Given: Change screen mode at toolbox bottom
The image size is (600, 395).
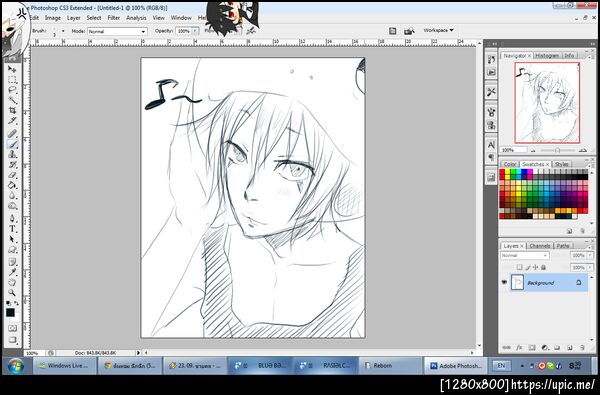Looking at the screenshot, I should [12, 340].
